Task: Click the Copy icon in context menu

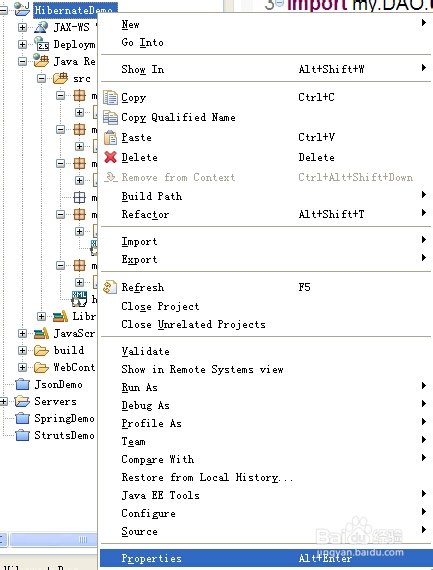Action: click(x=110, y=97)
